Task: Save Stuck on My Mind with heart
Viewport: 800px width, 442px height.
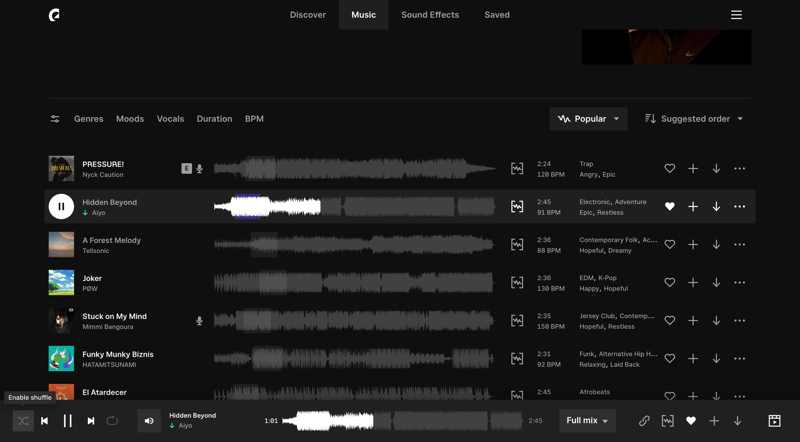Action: [669, 321]
